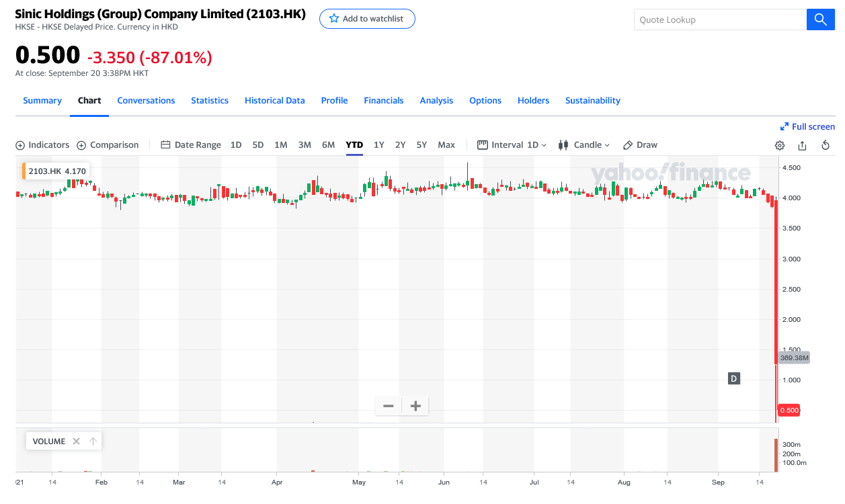Screen dimensions: 845x504
Task: Add Indicators to the chart
Action: (42, 144)
